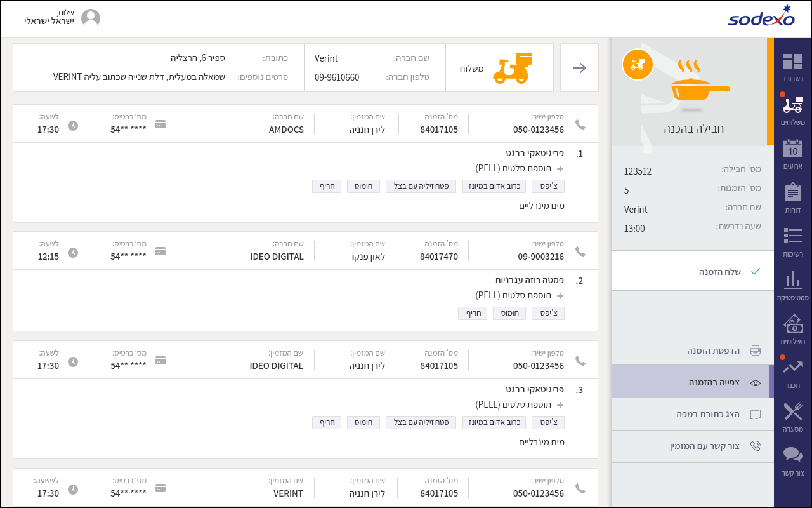Expand תוספת סלטים plus in order 2
The image size is (812, 508).
[x=560, y=296]
